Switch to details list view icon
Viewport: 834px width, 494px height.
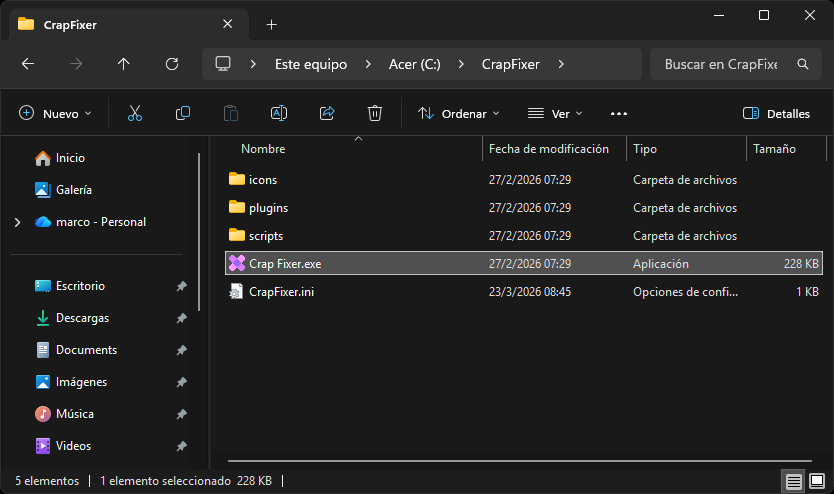793,482
